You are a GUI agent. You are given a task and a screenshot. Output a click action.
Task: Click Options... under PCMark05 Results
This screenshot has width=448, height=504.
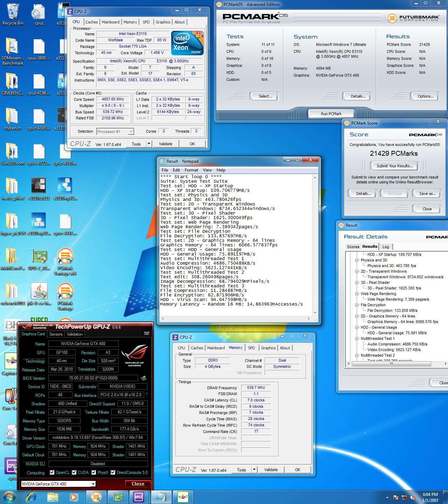pos(426,96)
